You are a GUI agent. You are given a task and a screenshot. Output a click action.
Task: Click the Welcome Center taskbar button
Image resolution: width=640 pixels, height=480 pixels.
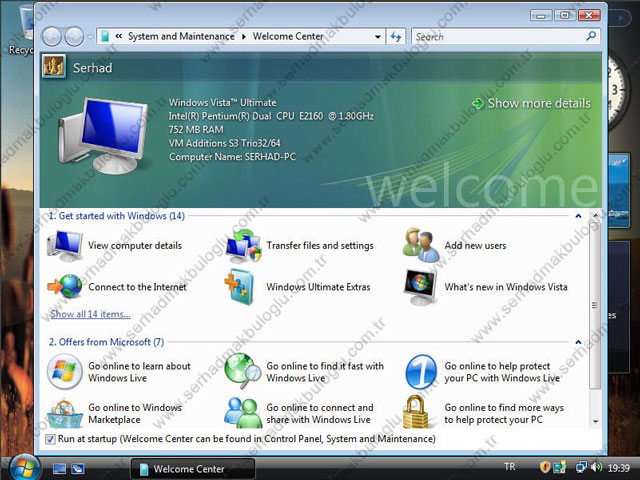193,469
